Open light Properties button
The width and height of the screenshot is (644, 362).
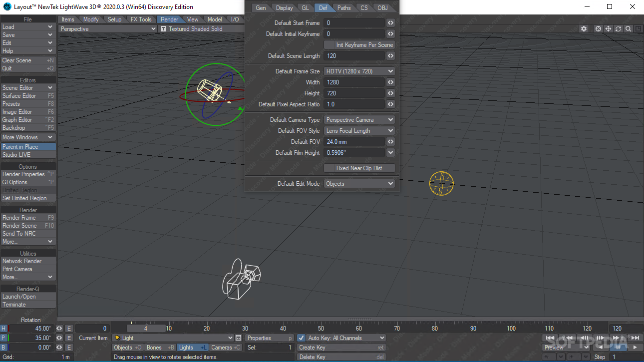(270, 338)
